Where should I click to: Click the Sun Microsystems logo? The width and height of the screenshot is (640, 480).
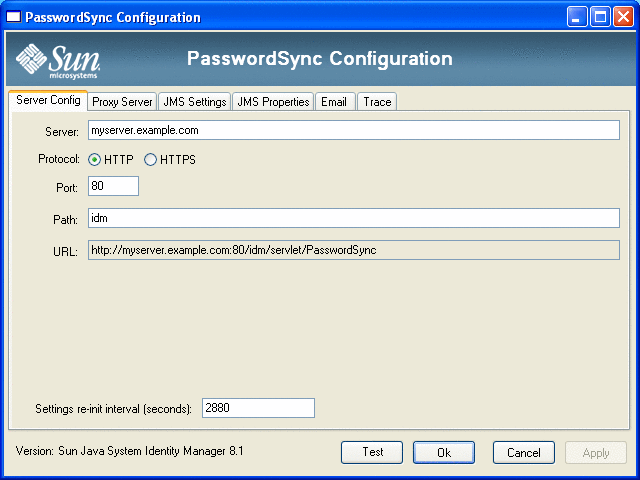(58, 61)
